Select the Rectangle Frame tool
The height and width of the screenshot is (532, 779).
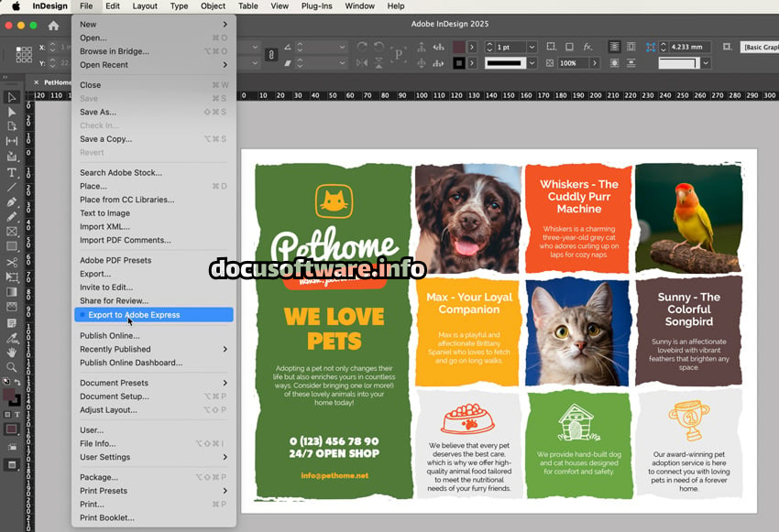[11, 232]
